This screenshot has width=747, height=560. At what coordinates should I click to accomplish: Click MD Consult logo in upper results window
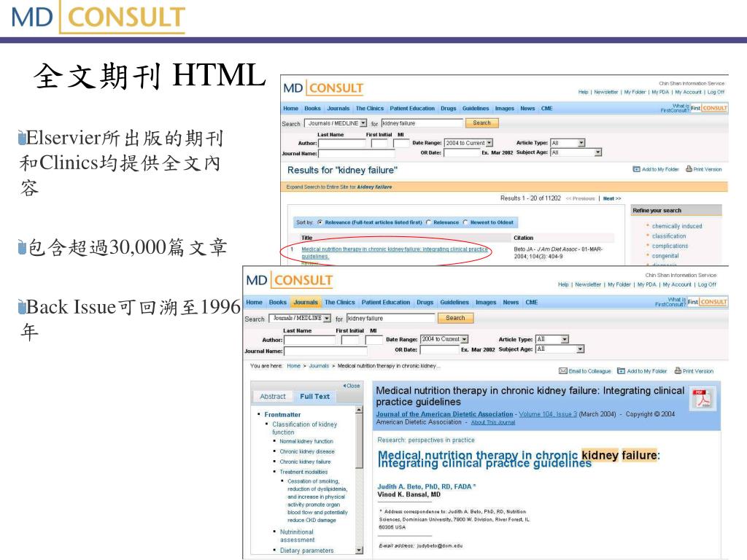(x=323, y=88)
